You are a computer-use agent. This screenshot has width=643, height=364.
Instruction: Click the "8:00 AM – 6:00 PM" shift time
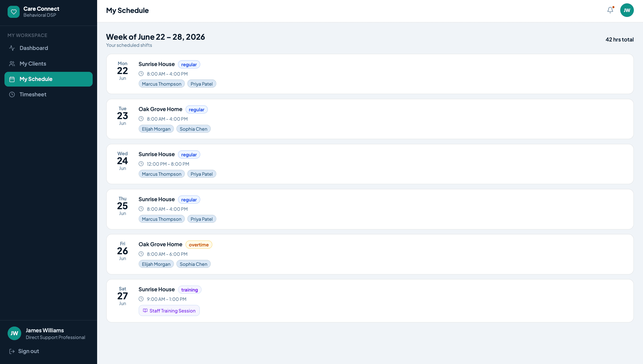[167, 254]
